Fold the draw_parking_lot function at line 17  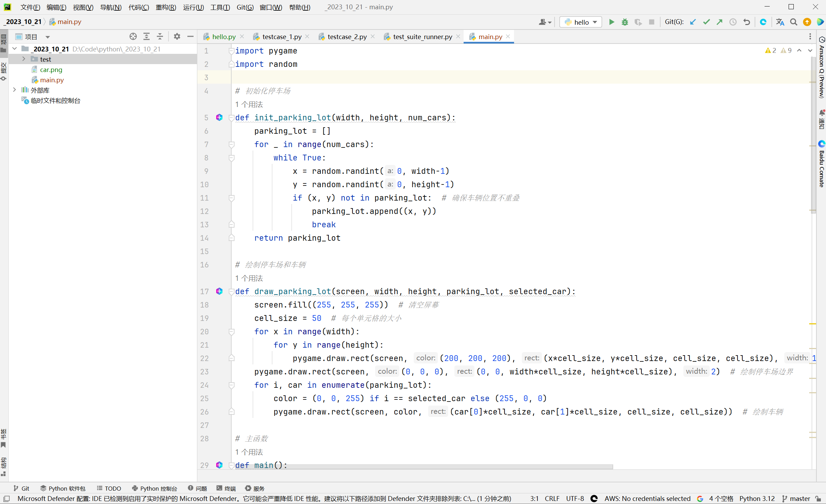pos(231,291)
